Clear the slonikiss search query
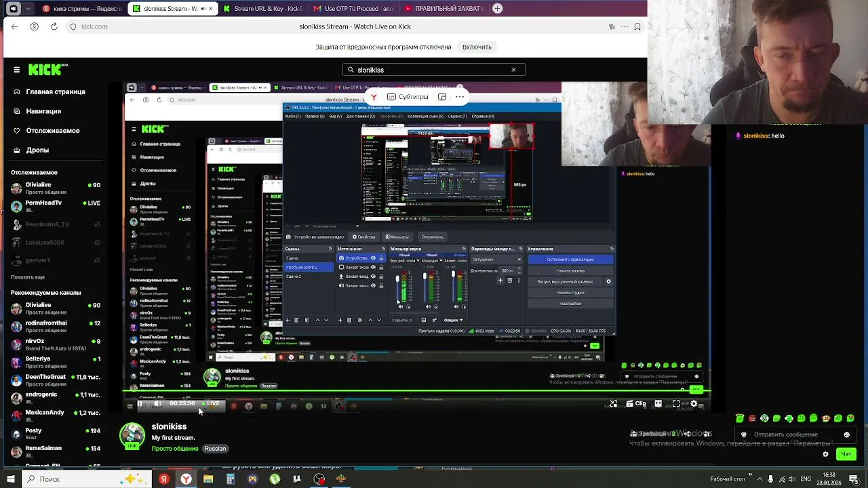The height and width of the screenshot is (488, 868). [513, 69]
